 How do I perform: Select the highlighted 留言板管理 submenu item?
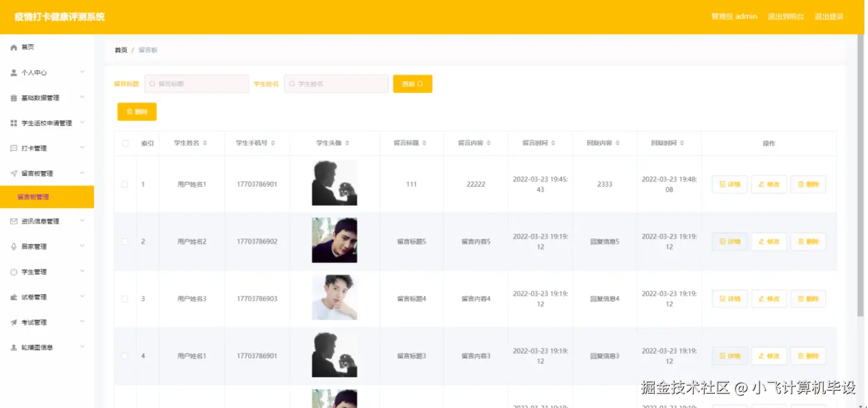tap(47, 197)
